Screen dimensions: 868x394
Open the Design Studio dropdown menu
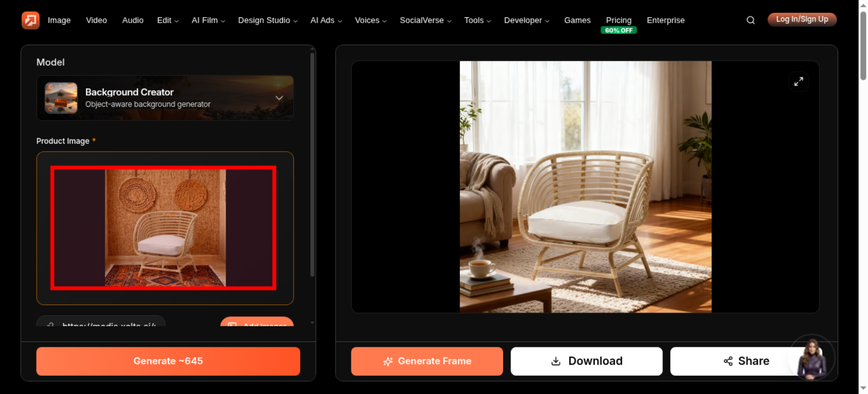click(267, 20)
